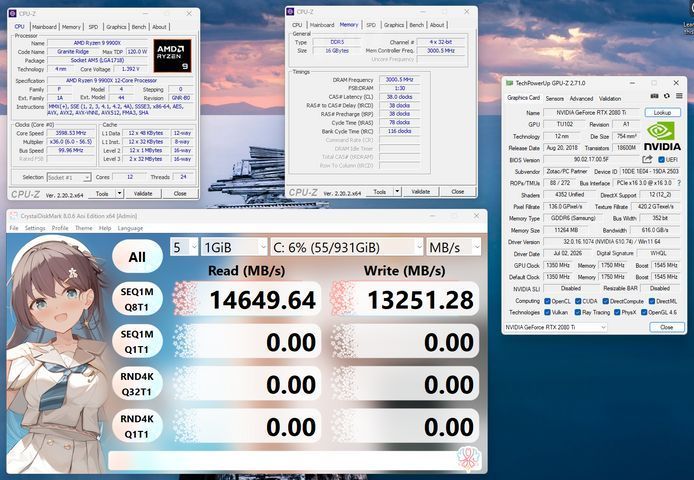The width and height of the screenshot is (694, 480).
Task: Open Profile menu in CrystalDiskMark
Action: [x=60, y=228]
